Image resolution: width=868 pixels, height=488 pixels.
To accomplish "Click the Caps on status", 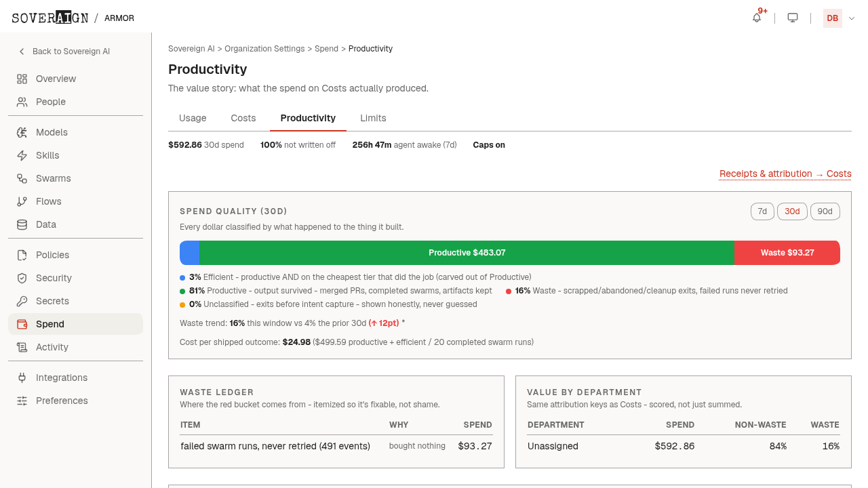I will [489, 145].
